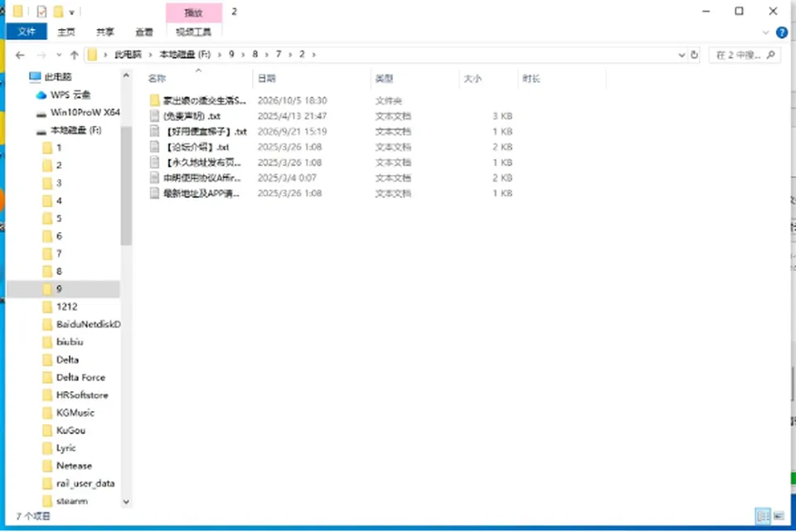Select the 家出娘 folder in the file list
The width and height of the screenshot is (796, 532).
click(x=198, y=100)
